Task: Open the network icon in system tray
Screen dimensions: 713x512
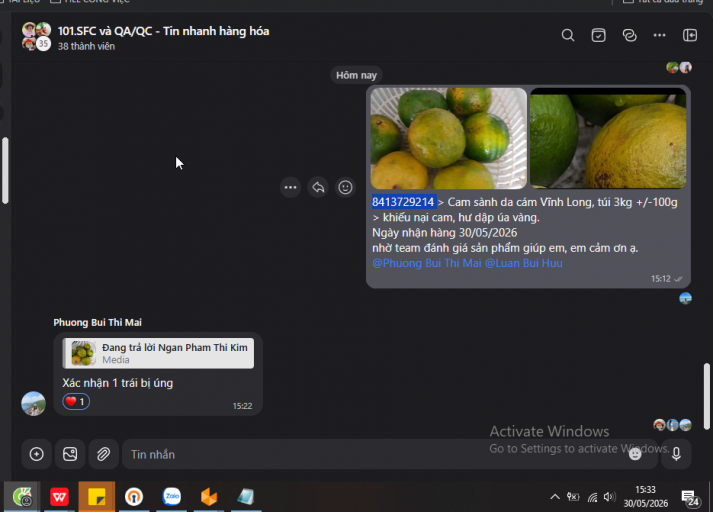Action: 592,497
